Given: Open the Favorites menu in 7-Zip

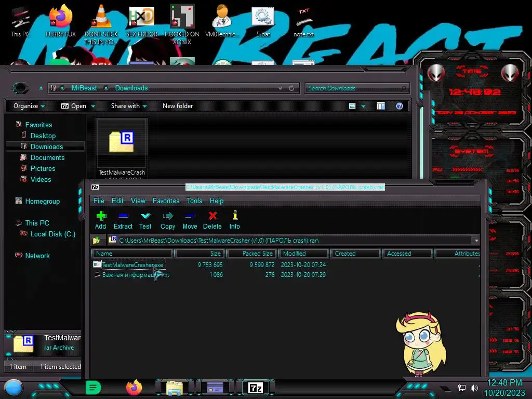Looking at the screenshot, I should [x=166, y=201].
